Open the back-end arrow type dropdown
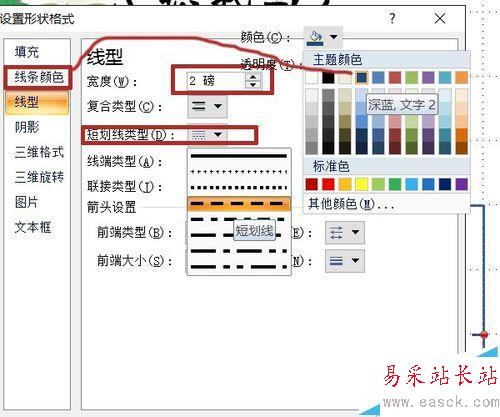 (345, 233)
